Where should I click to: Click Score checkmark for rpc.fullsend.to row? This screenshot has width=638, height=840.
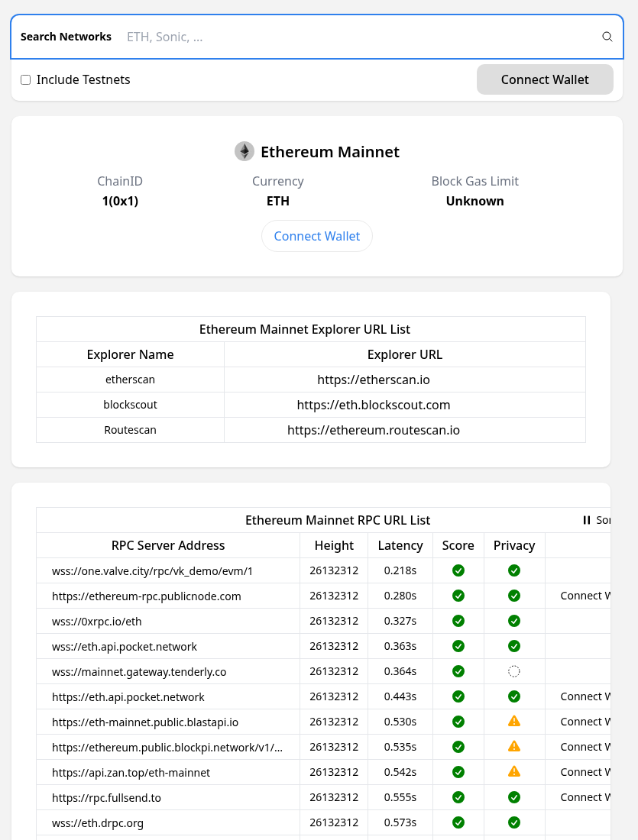pos(458,797)
